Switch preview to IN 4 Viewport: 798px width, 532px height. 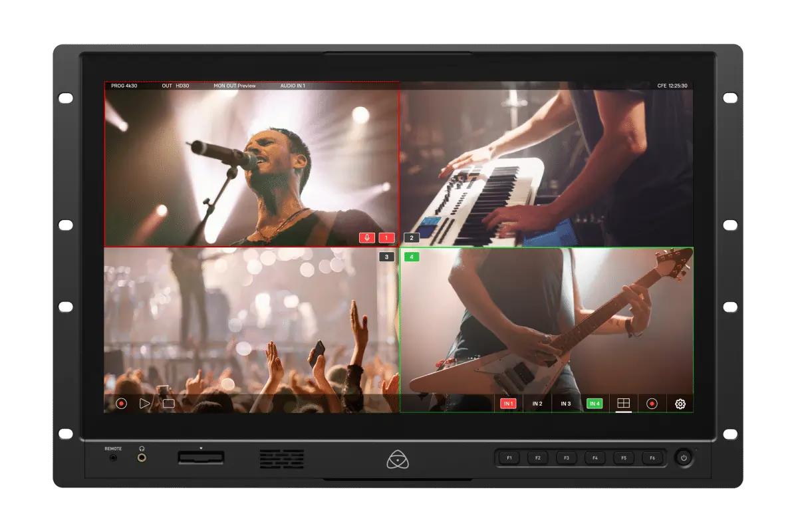pyautogui.click(x=594, y=404)
